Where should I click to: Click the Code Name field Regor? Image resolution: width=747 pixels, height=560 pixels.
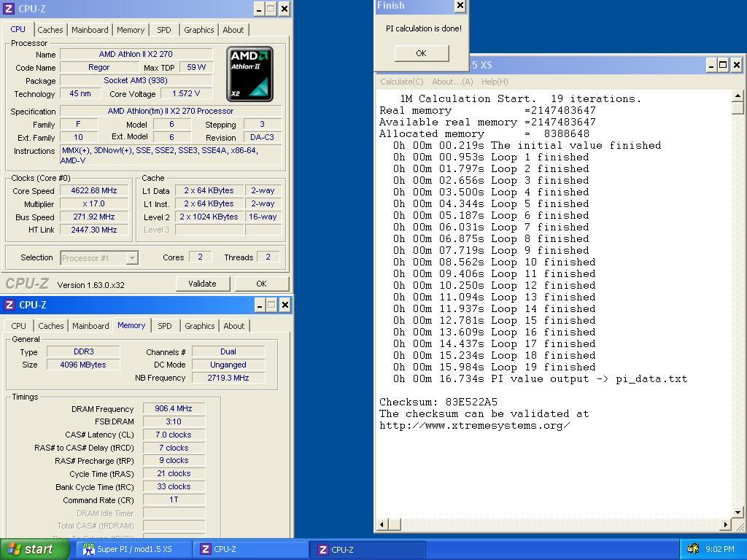coord(99,68)
